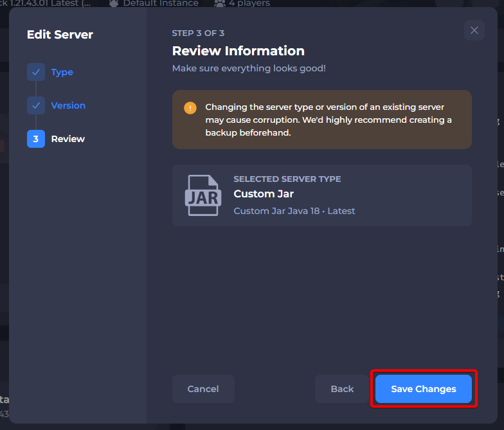Close the Edit Server dialog
Viewport: 504px width, 430px height.
[474, 30]
